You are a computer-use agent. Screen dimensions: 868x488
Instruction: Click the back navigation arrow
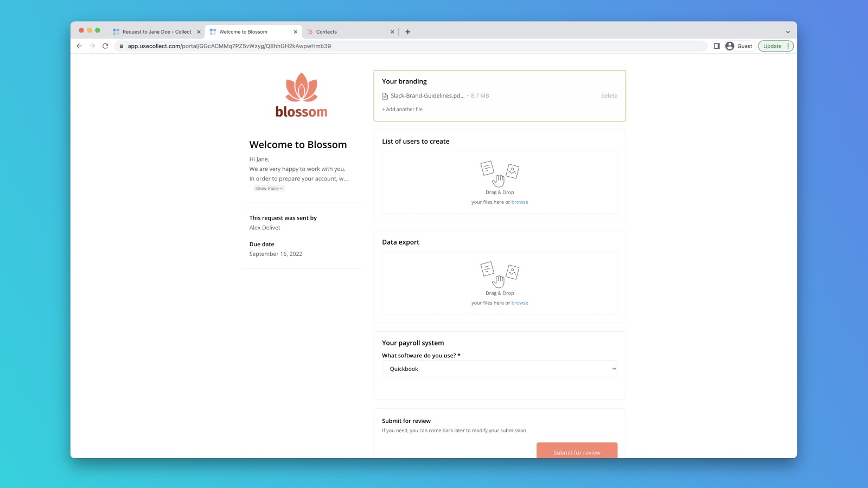79,46
